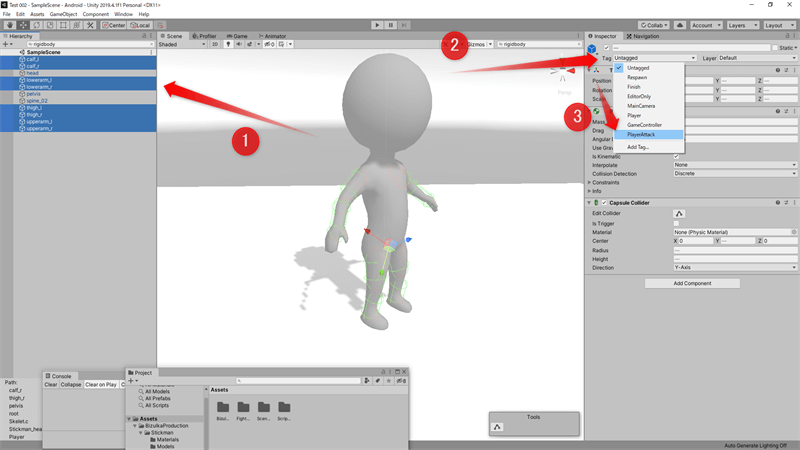This screenshot has width=800, height=450.
Task: Choose Respawn tag option
Action: click(x=648, y=78)
